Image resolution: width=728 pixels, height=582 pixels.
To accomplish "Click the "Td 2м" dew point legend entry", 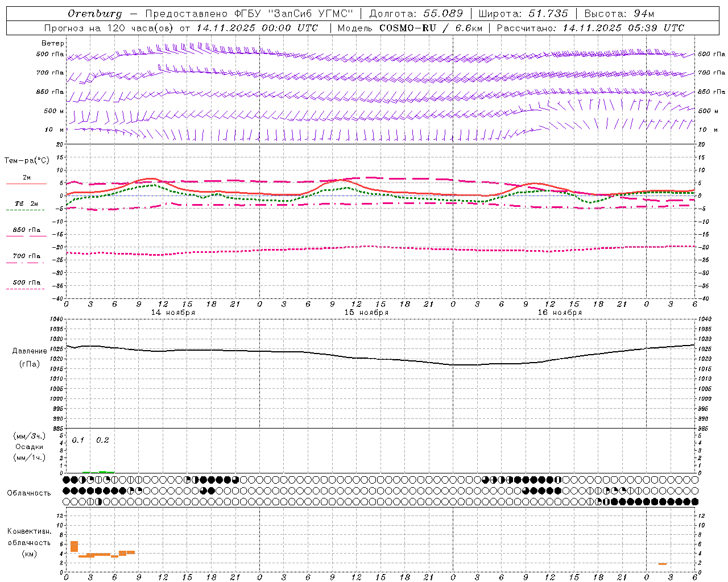I will coord(27,203).
